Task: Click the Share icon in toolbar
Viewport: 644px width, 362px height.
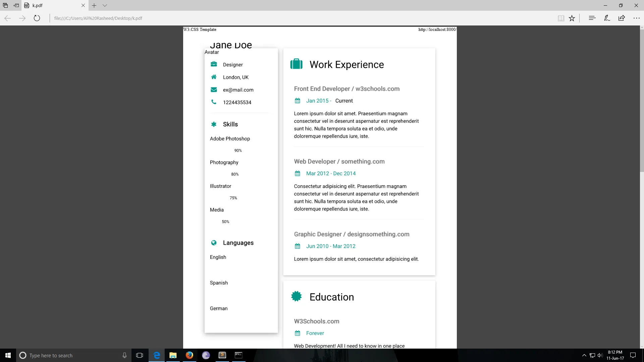Action: tap(622, 18)
